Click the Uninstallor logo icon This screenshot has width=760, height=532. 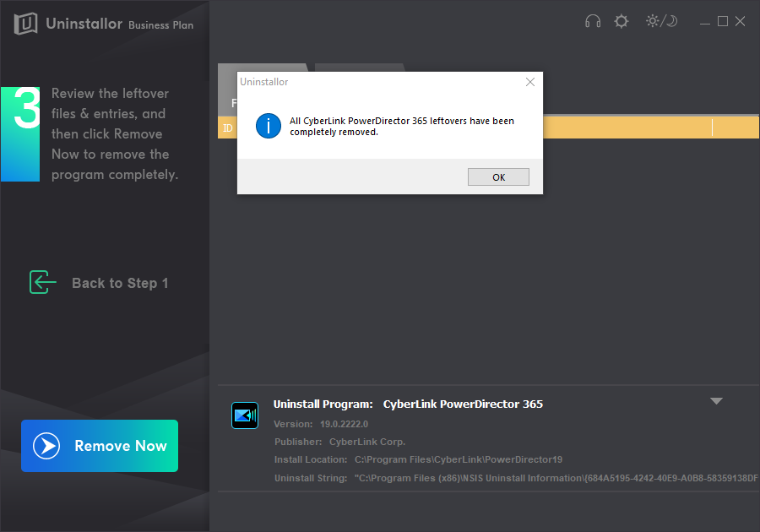[x=25, y=24]
